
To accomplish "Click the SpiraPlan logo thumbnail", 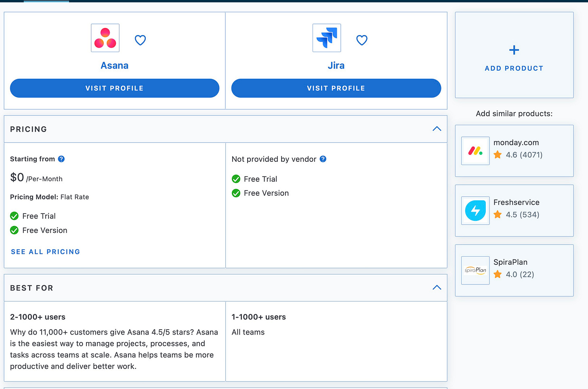I will coord(475,270).
